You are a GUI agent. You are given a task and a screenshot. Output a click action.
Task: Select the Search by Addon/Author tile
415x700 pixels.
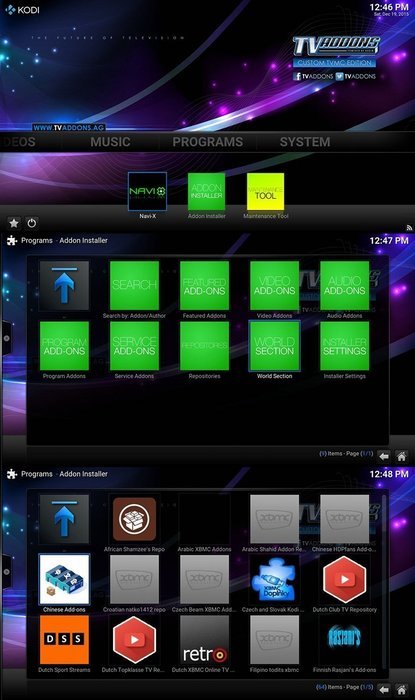pyautogui.click(x=134, y=286)
